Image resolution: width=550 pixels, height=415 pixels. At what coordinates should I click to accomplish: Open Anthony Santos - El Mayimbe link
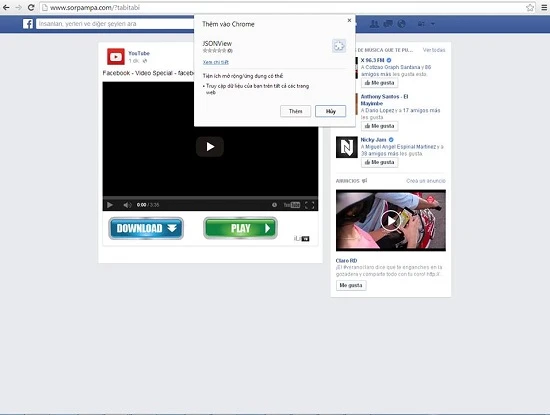coord(384,100)
